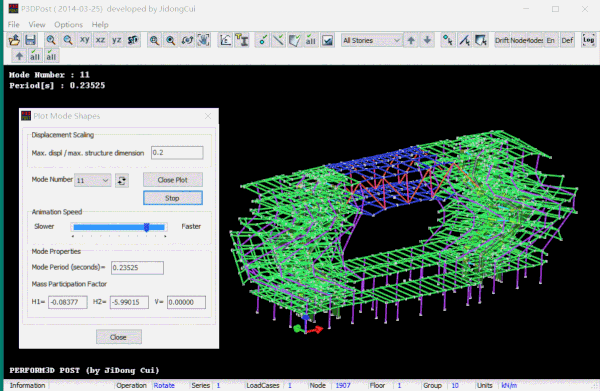Click second 'all' checkmark icon in second row
The image size is (600, 391).
(x=51, y=56)
